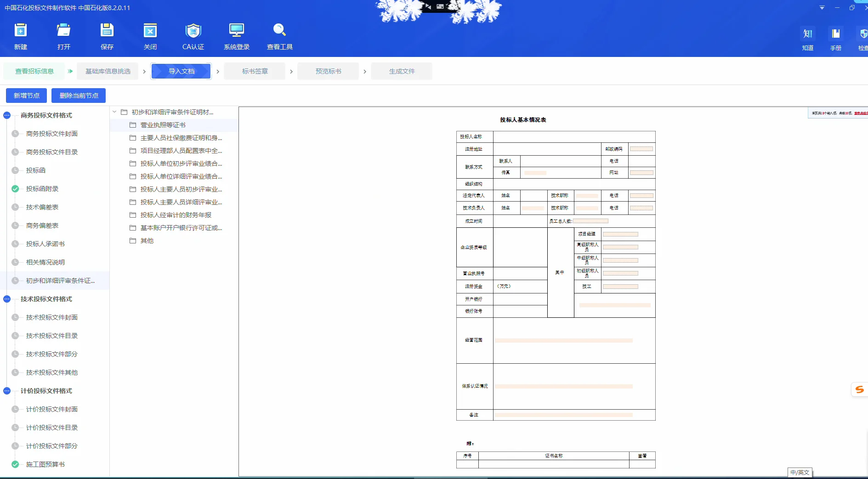
Task: Click the 邮政编码 field in the form
Action: pyautogui.click(x=641, y=149)
